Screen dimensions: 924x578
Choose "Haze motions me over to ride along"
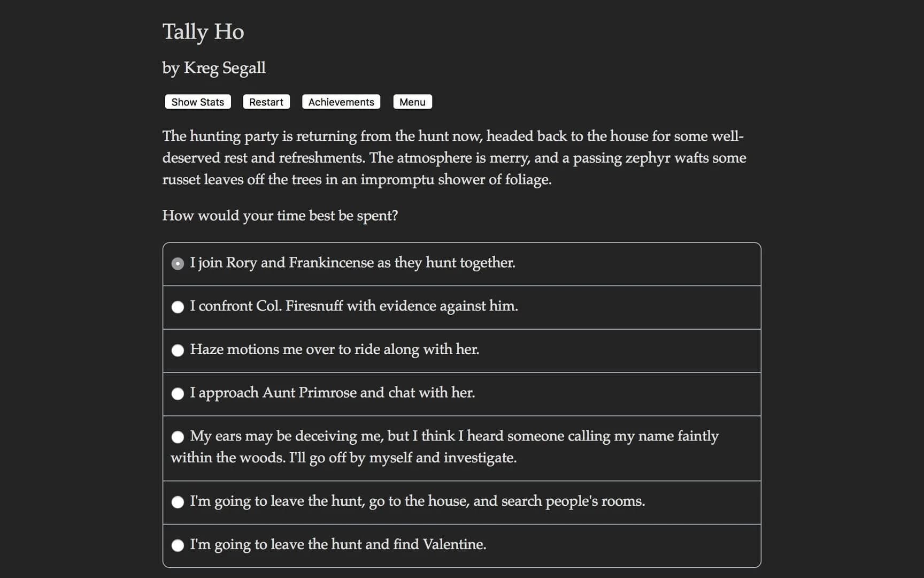tap(335, 349)
